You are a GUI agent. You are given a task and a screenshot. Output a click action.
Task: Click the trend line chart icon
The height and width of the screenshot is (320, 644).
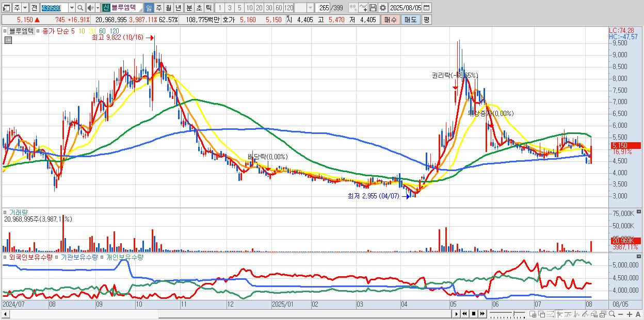click(568, 314)
